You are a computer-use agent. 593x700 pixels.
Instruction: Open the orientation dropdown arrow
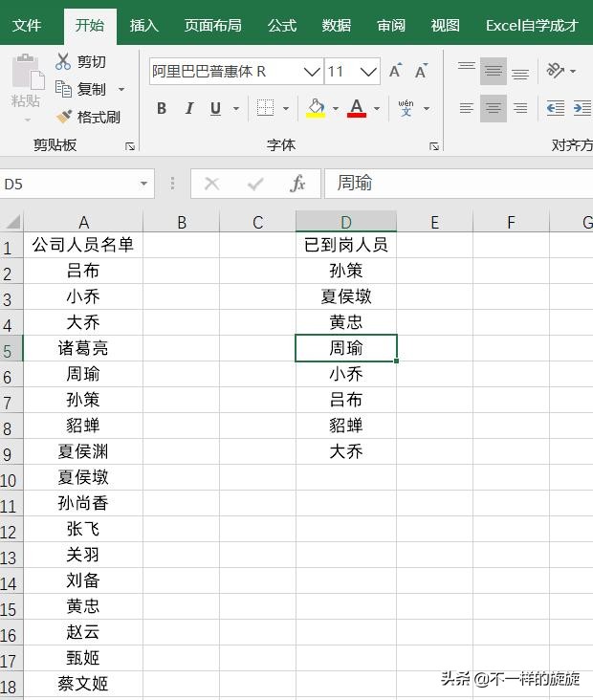[x=573, y=71]
